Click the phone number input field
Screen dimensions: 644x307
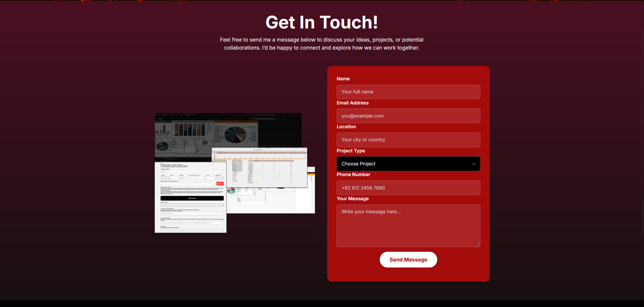point(408,188)
